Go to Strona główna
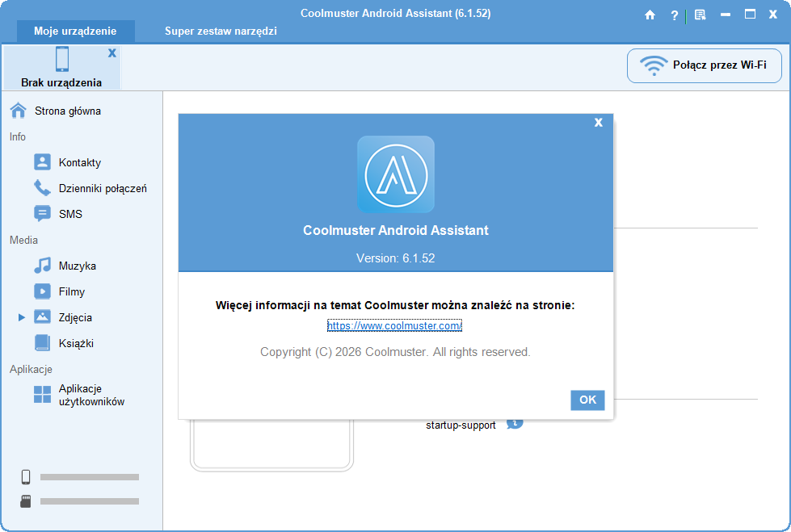The height and width of the screenshot is (532, 791). [68, 111]
